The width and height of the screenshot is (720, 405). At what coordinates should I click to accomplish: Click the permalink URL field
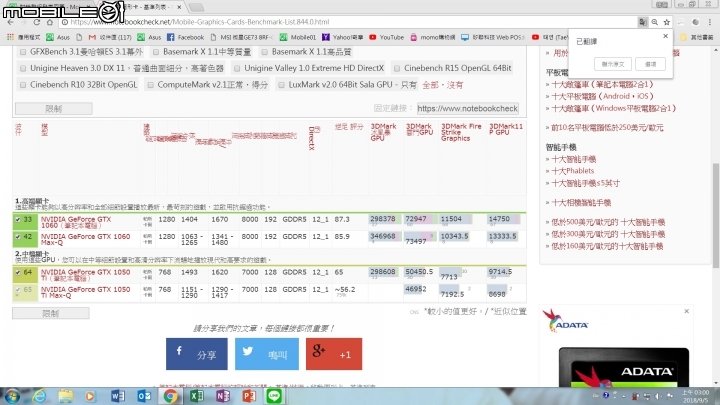pyautogui.click(x=467, y=108)
